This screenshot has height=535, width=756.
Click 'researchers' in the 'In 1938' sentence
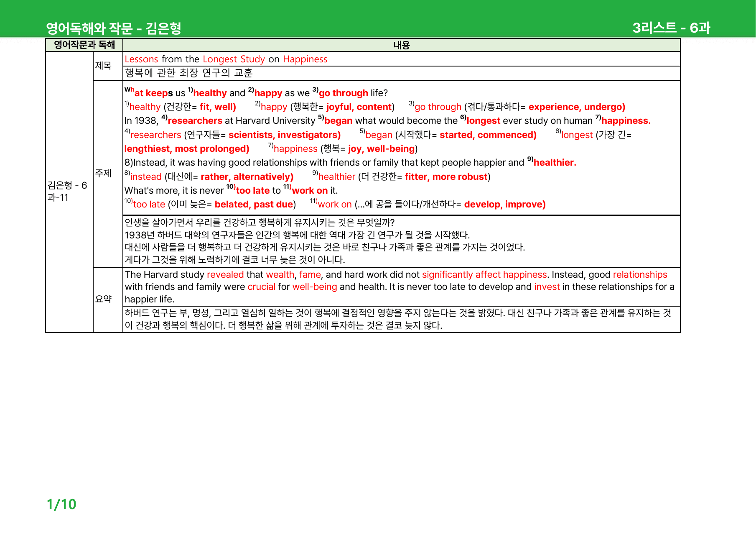coord(195,121)
